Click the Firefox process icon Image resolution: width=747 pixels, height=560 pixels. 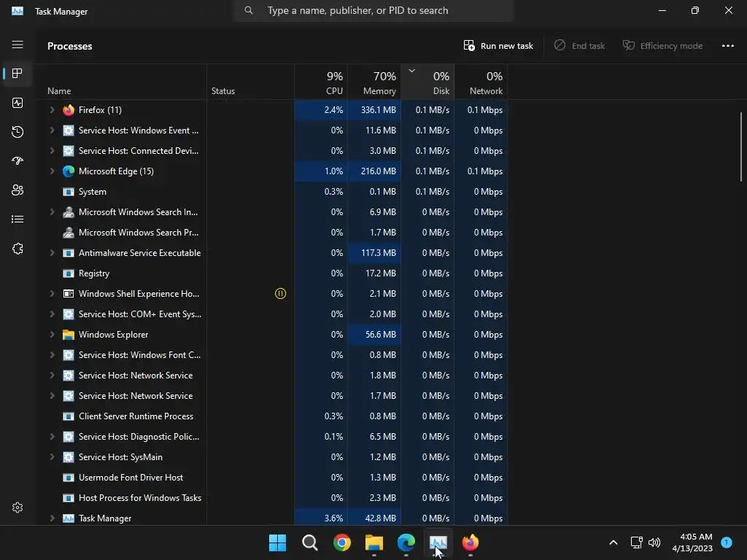[69, 110]
